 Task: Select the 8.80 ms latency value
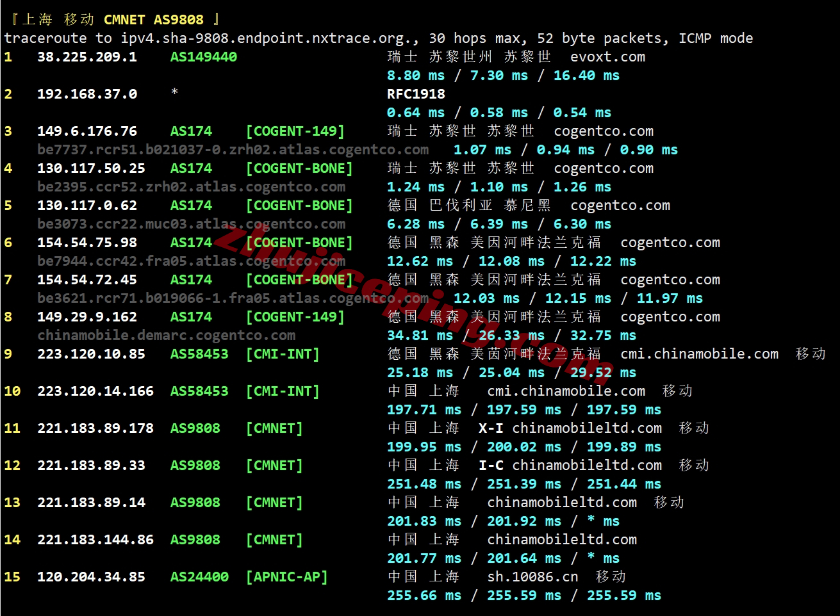pos(416,76)
